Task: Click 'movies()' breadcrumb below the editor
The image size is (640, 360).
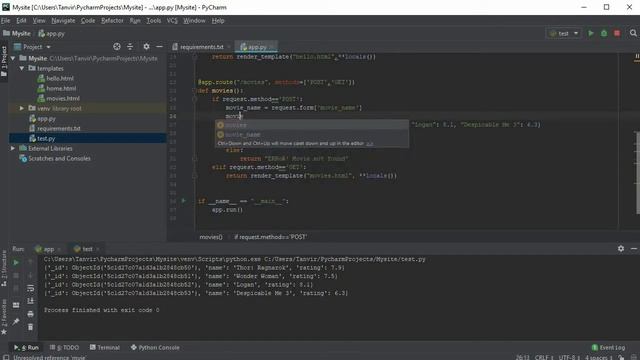Action: point(211,237)
